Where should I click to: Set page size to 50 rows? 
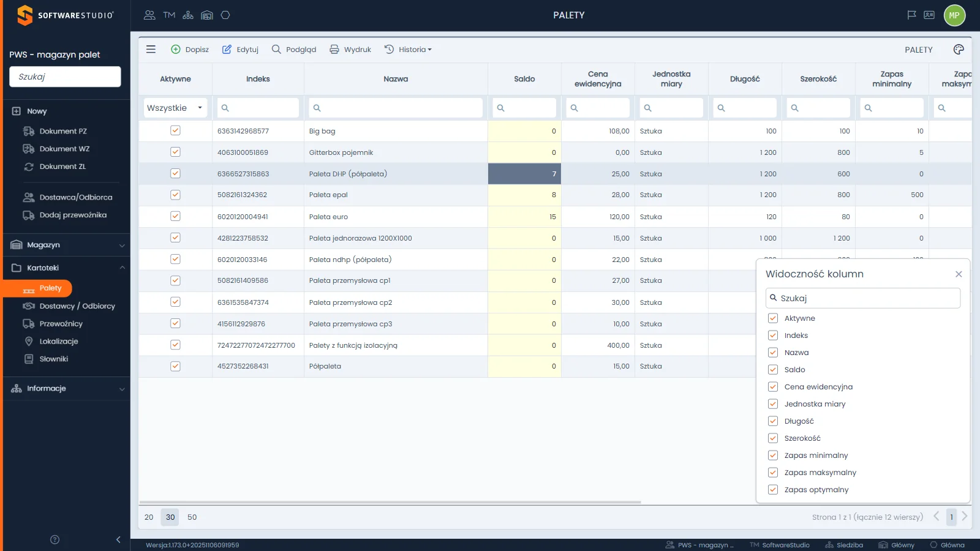click(192, 517)
